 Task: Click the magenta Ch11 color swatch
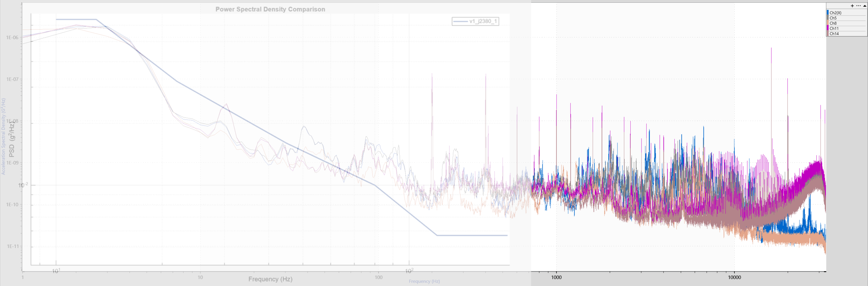828,28
